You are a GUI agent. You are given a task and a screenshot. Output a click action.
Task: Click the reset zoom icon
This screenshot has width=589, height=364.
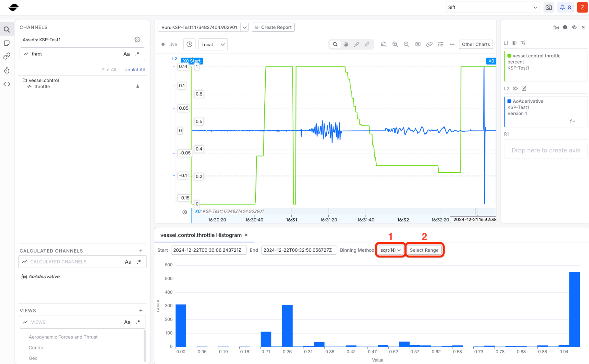pyautogui.click(x=383, y=44)
